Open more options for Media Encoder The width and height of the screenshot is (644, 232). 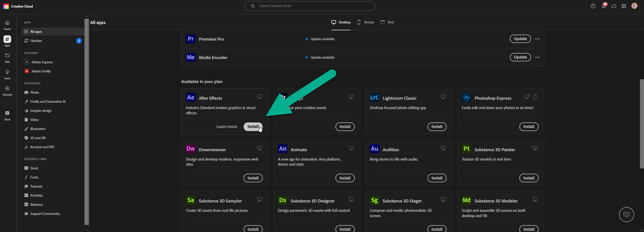[x=537, y=57]
